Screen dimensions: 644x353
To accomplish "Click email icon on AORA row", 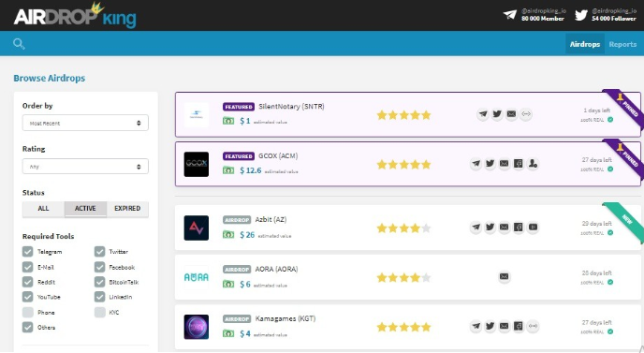I will [504, 276].
